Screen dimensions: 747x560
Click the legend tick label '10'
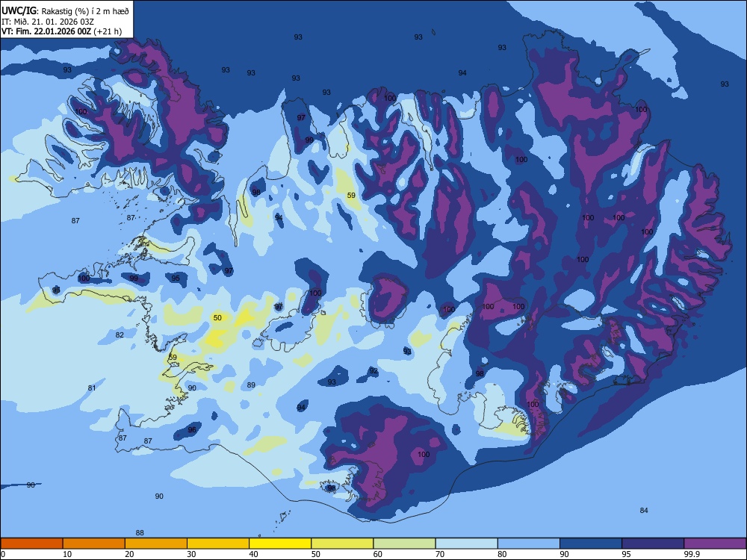[67, 554]
